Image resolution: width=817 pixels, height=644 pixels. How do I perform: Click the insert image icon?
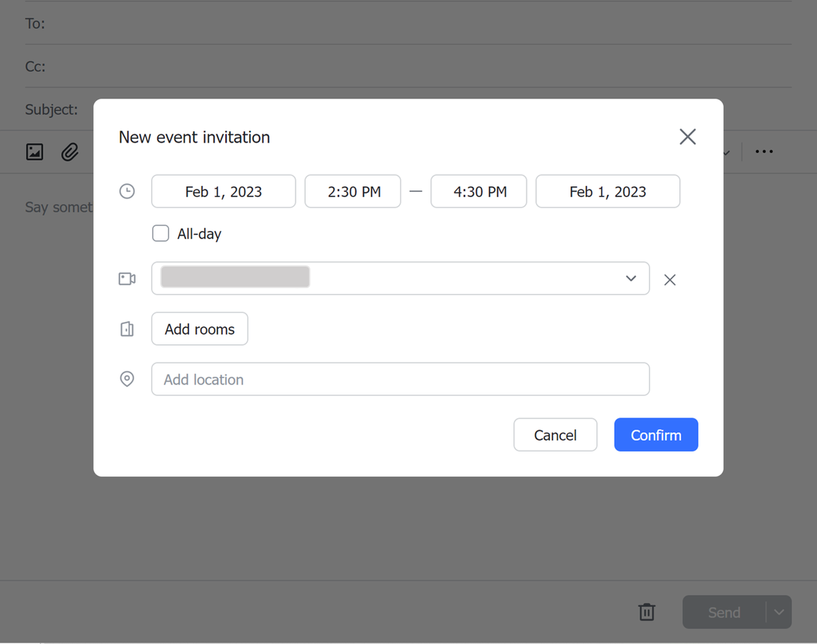click(x=34, y=151)
